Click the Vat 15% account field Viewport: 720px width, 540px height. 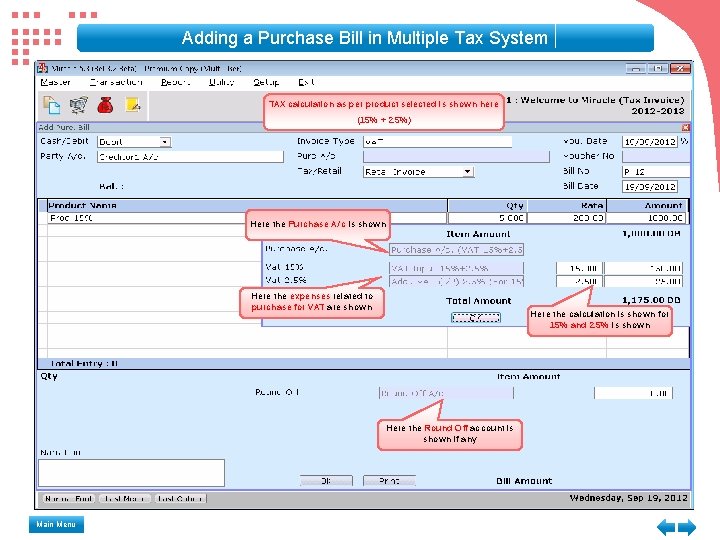pos(456,268)
